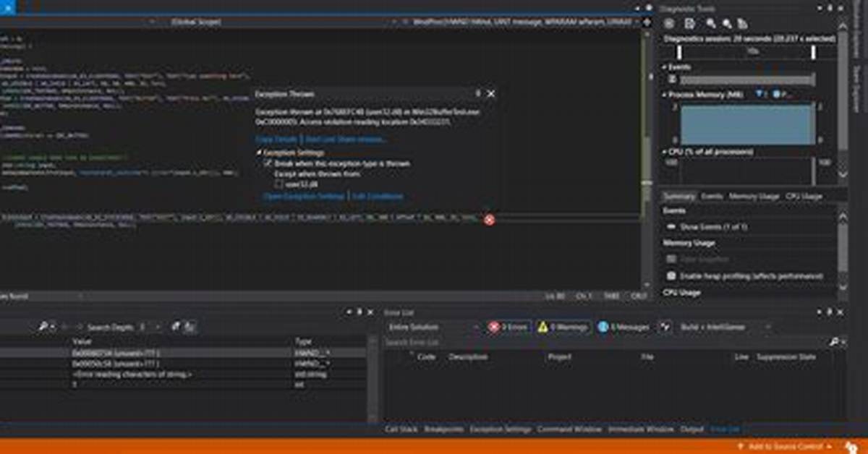Click Open Exception Settings link
Viewport: 868px width, 454px height.
[x=304, y=196]
